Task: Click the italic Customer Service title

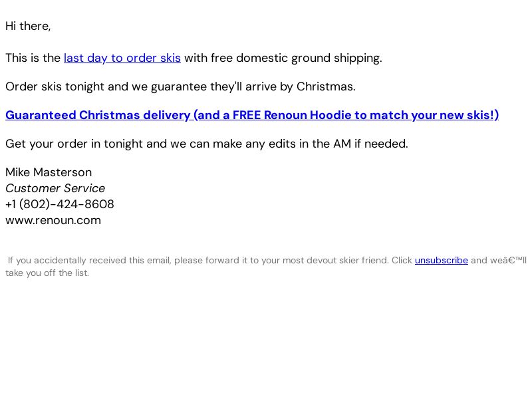Action: coord(55,188)
